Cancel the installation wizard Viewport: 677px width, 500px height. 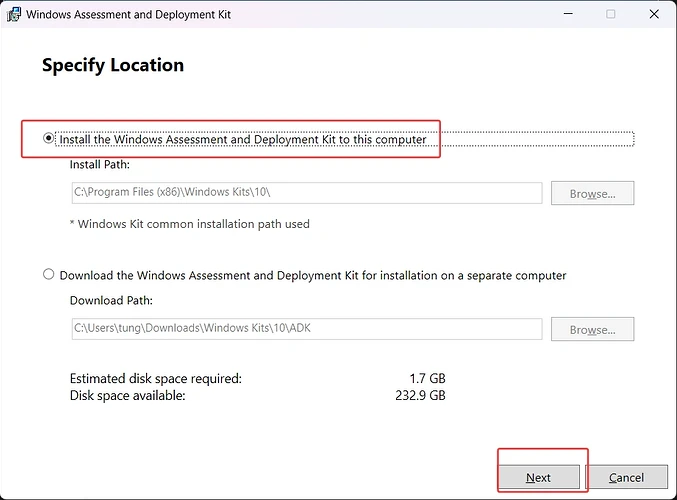pyautogui.click(x=626, y=477)
